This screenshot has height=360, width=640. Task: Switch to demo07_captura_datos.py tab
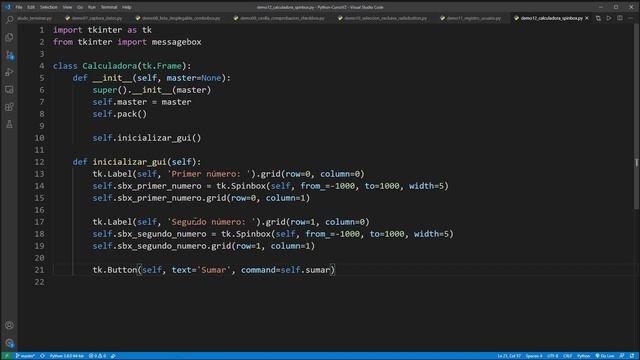pyautogui.click(x=95, y=18)
